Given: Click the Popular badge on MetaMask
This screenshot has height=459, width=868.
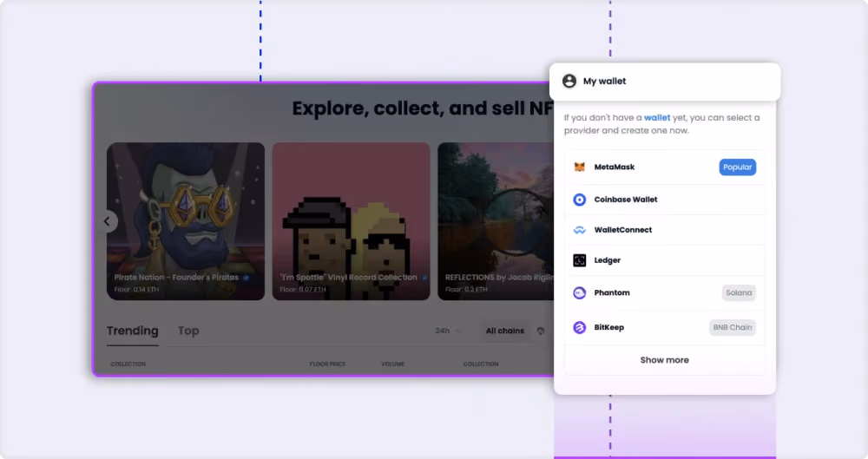Looking at the screenshot, I should pyautogui.click(x=737, y=167).
